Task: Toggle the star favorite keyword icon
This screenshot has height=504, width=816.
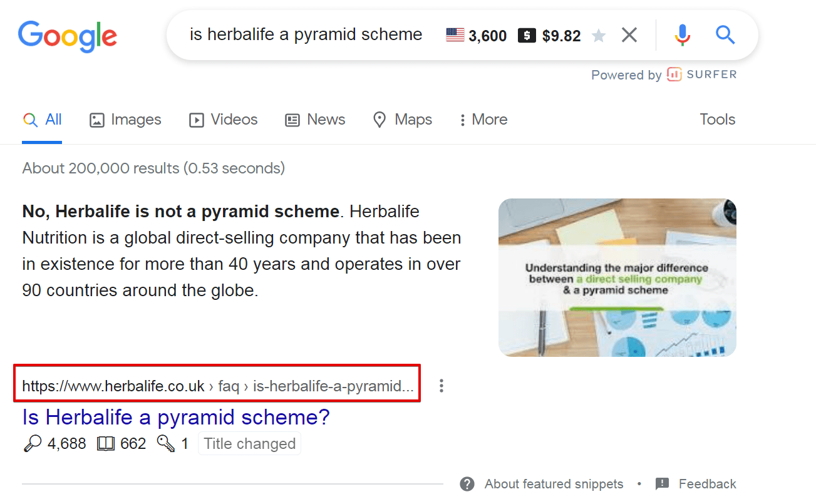Action: 599,36
